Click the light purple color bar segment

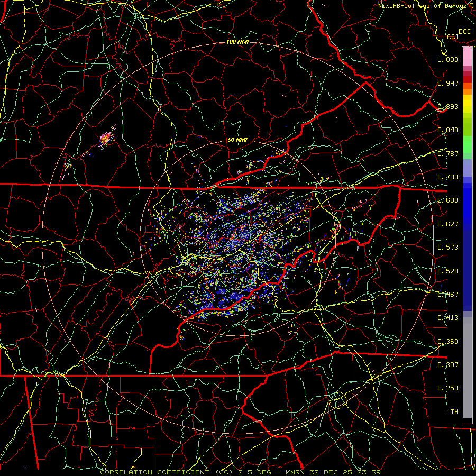[x=467, y=168]
